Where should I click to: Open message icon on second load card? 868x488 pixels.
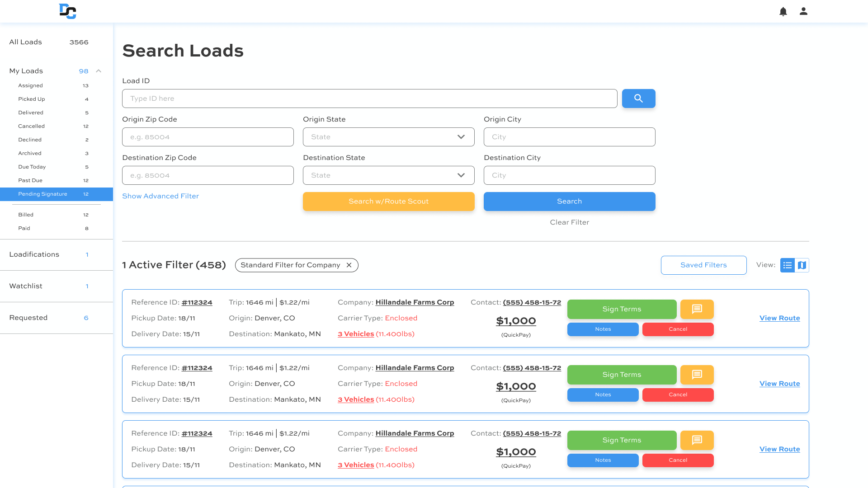coord(697,375)
